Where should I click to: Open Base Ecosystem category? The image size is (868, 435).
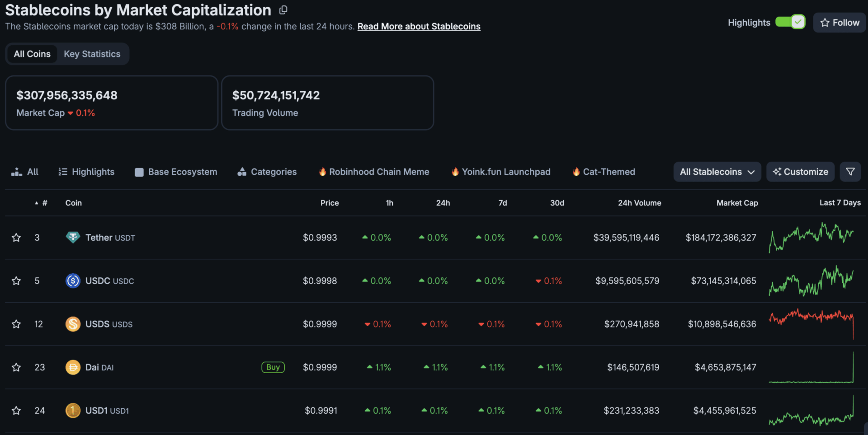(176, 172)
